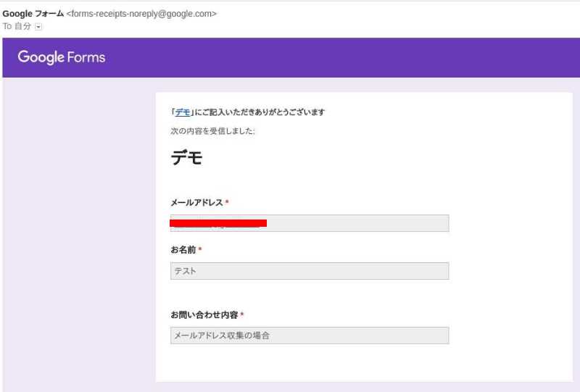Select the メールアドレス answer field
Screen dimensions: 580x392
[x=310, y=223]
